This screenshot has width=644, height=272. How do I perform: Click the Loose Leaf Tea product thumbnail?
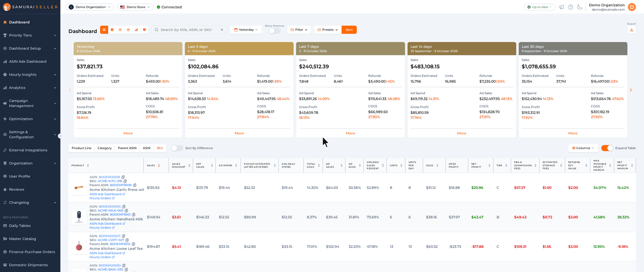[79, 246]
